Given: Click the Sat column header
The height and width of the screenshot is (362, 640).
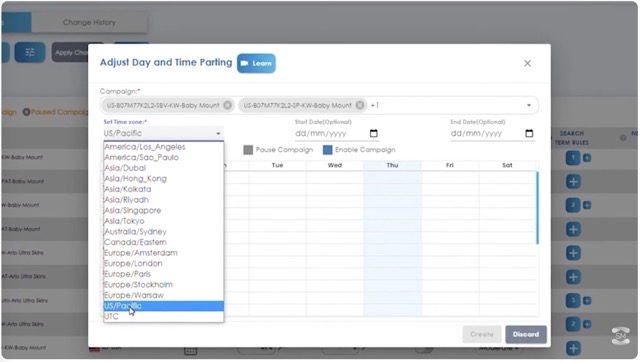Looking at the screenshot, I should (x=507, y=165).
